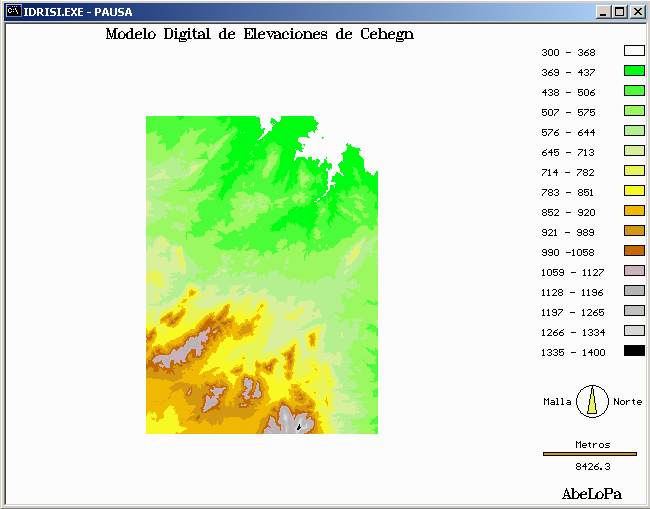Select the bright green 369 - 437 swatch
650x509 pixels.
(634, 71)
